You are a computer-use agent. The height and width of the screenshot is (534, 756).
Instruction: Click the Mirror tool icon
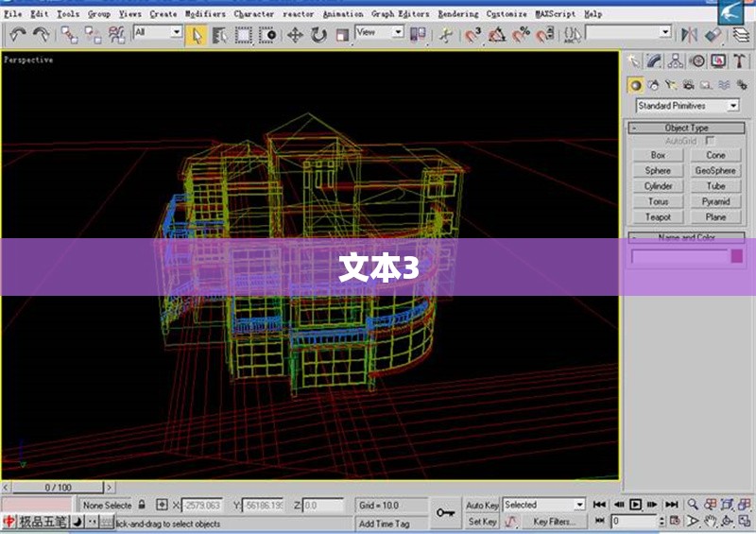pyautogui.click(x=689, y=35)
